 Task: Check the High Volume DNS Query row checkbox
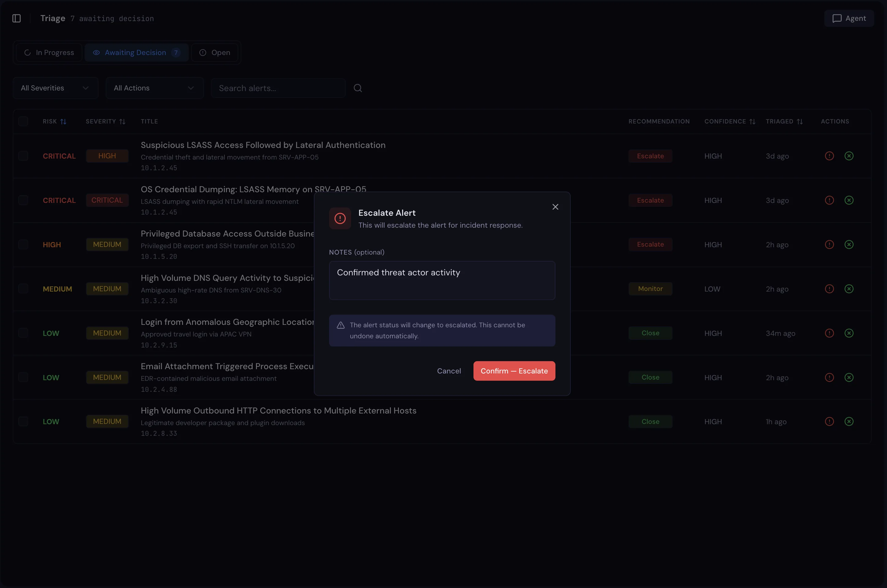pos(23,289)
